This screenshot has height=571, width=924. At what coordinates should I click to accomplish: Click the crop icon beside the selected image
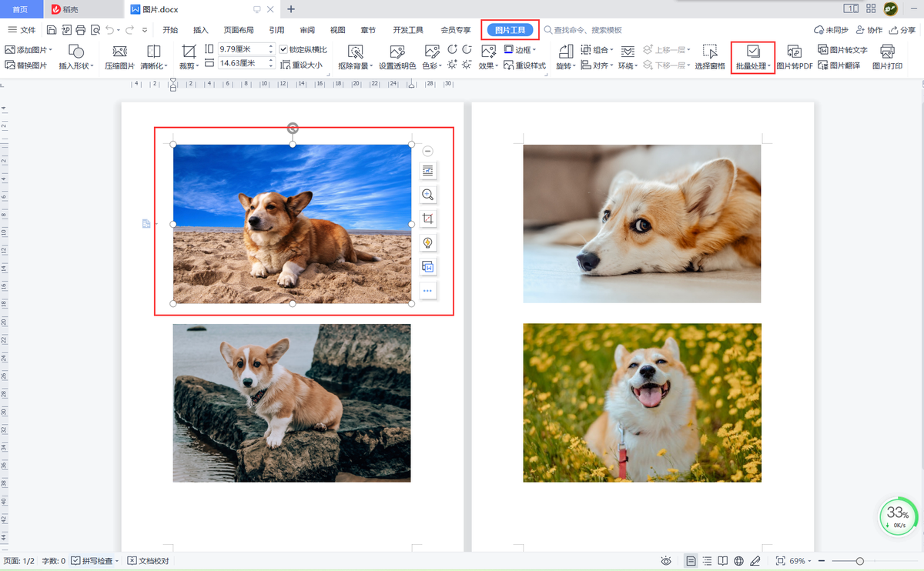[x=428, y=219]
